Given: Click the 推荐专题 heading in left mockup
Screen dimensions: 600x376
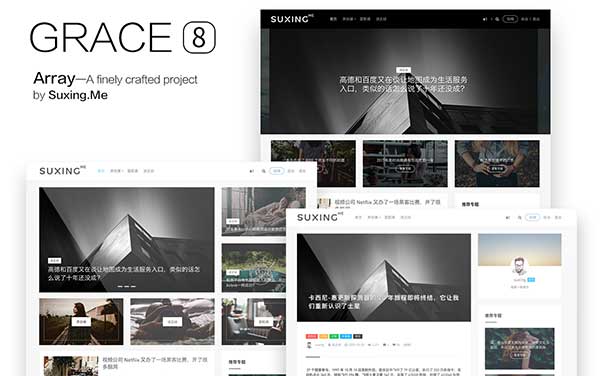Looking at the screenshot, I should (237, 361).
